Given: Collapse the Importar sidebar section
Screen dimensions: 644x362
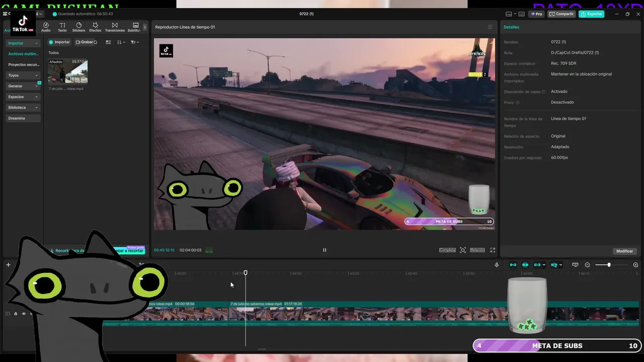Looking at the screenshot, I should coord(23,43).
